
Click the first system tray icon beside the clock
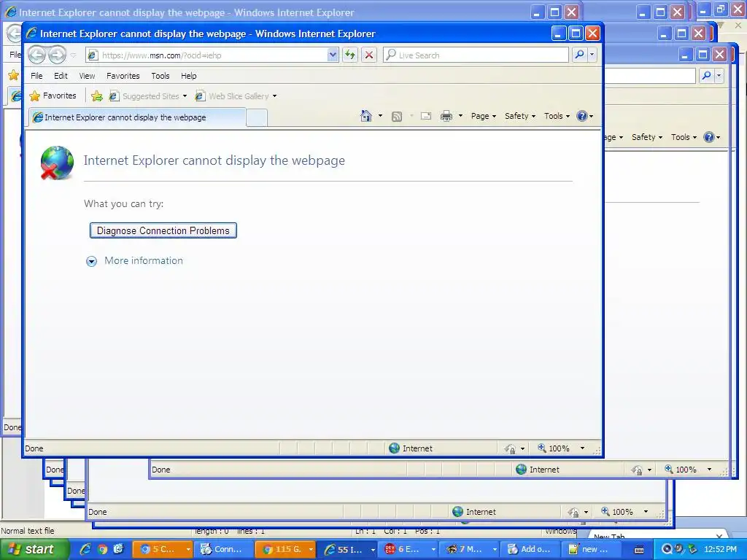(667, 549)
